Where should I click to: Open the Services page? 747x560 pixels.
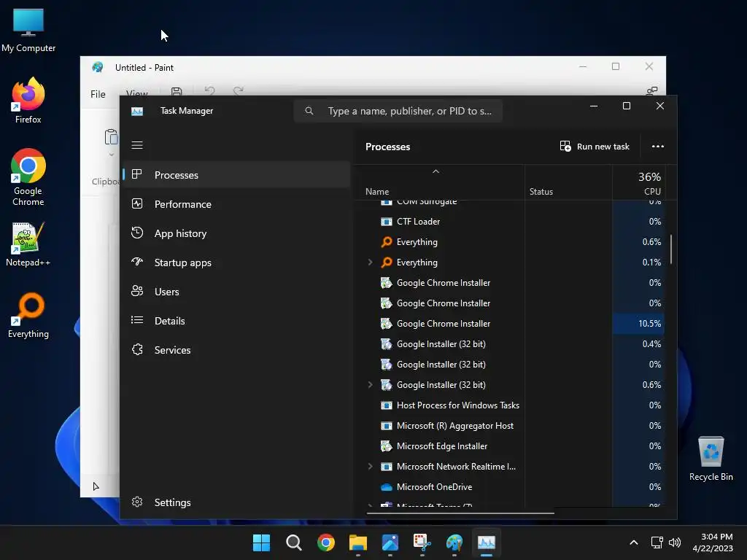(237, 350)
